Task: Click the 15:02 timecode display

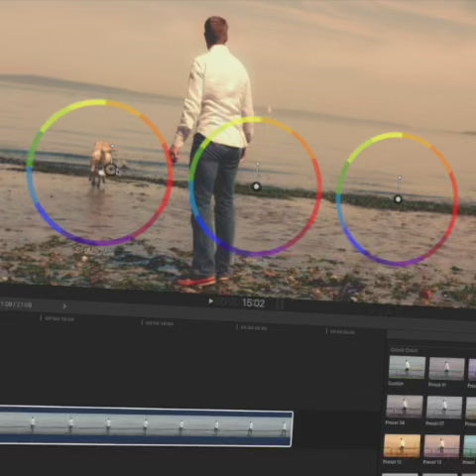Action: [x=253, y=303]
